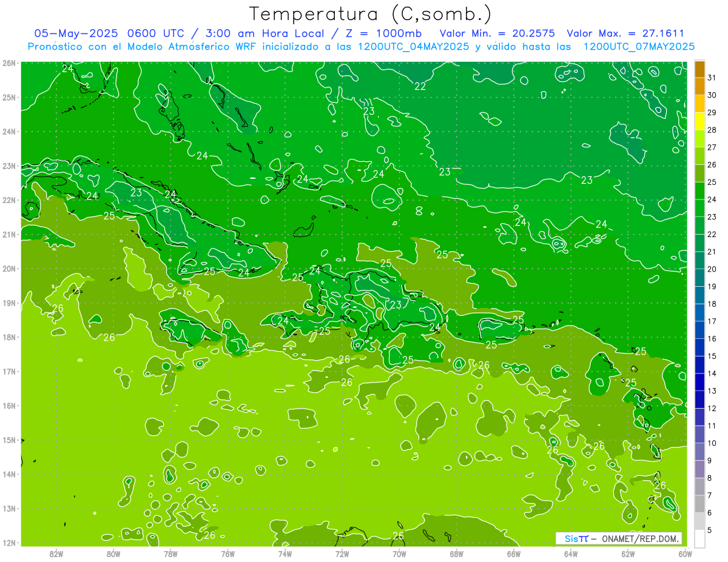Click the color scale label 28
Viewport: 728px width, 562px height.
click(712, 130)
